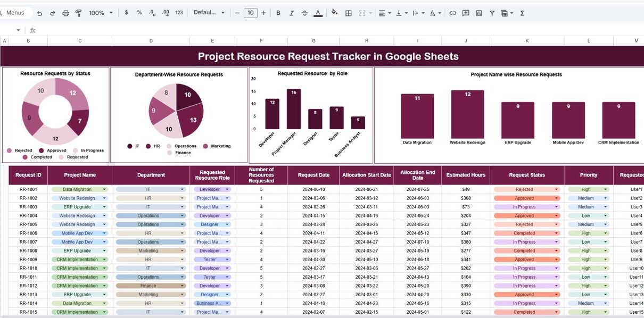The image size is (644, 318).
Task: Click the Insert link icon
Action: pos(453,13)
